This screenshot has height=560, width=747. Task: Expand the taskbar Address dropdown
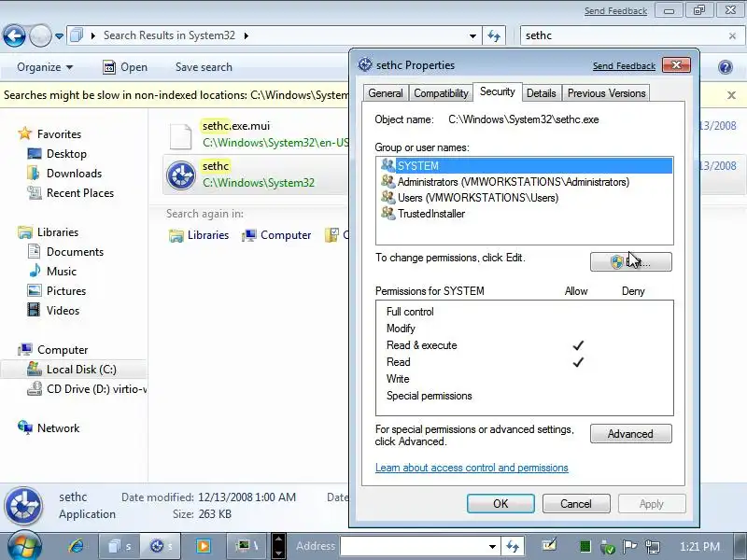coord(493,546)
